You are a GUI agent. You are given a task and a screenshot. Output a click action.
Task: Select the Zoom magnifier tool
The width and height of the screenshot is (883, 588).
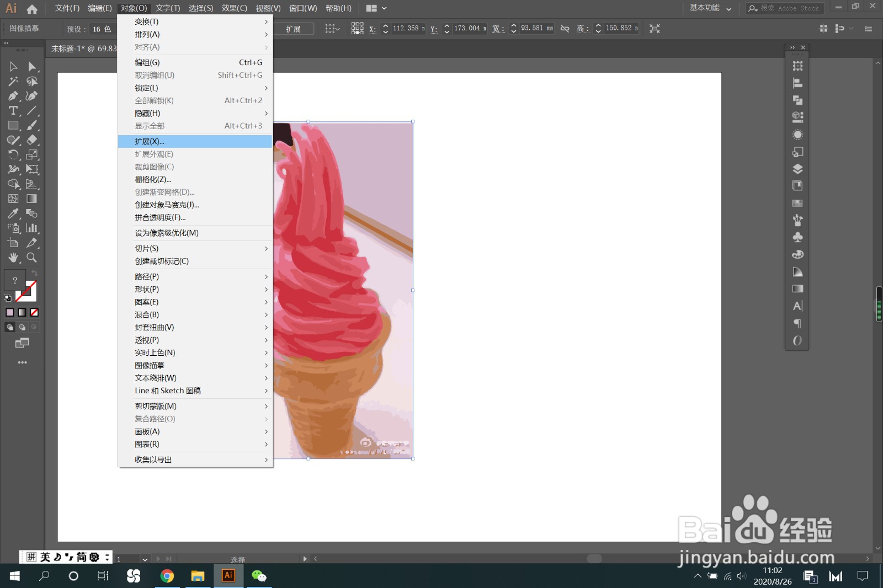[x=32, y=258]
